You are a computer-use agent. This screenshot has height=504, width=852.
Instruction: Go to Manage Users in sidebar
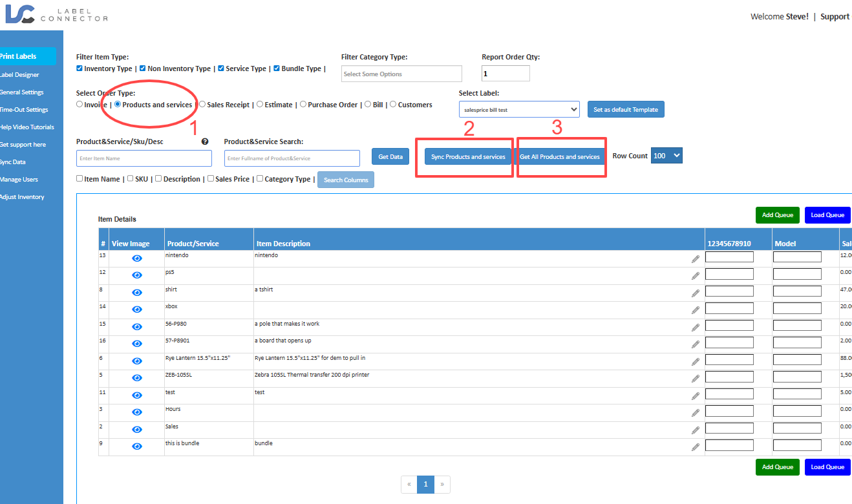19,180
